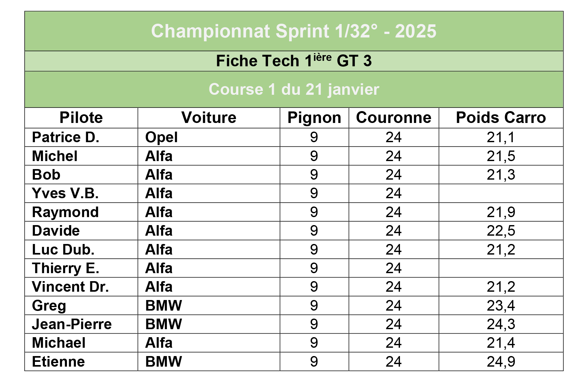588x382 pixels.
Task: Select the Voiture column header
Action: click(209, 118)
